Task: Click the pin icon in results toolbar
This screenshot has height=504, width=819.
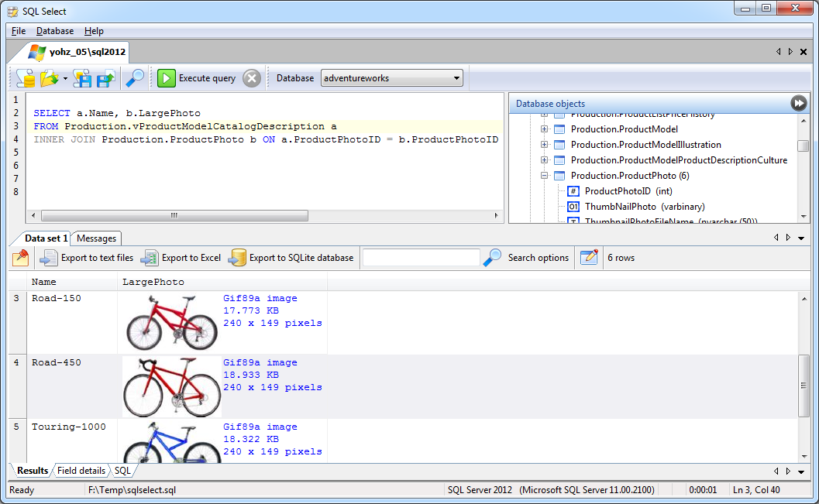Action: click(20, 258)
